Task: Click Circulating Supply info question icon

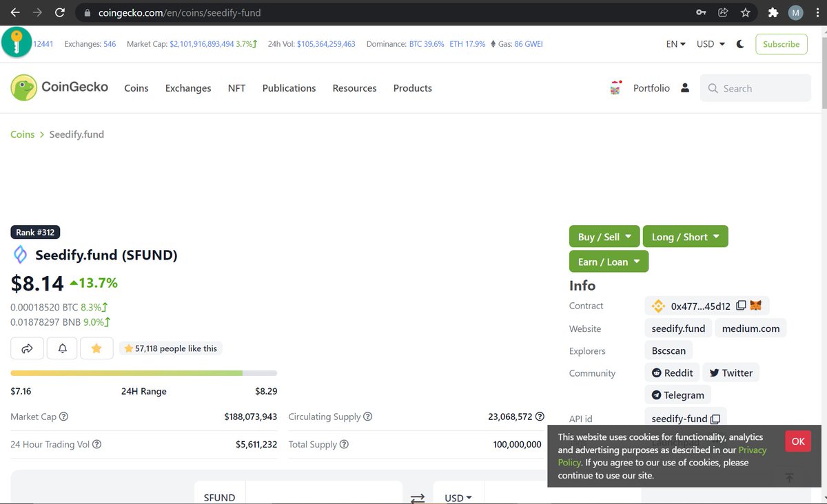Action: [368, 417]
